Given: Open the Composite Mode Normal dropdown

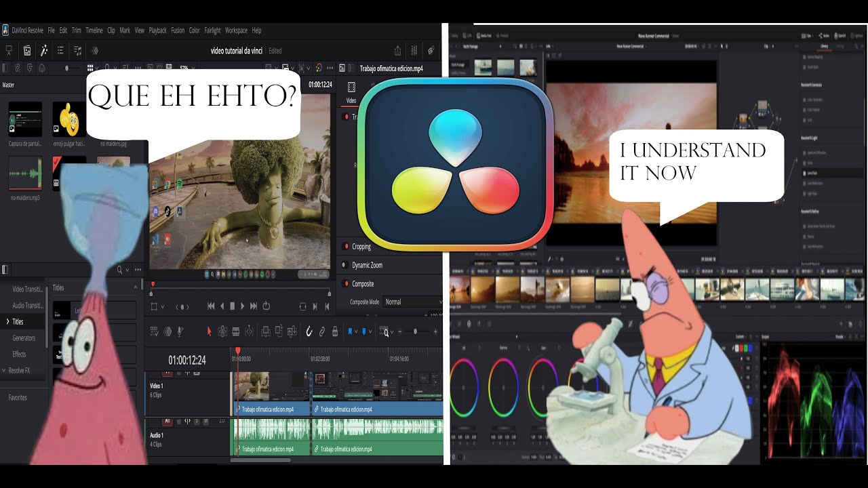Looking at the screenshot, I should pos(414,302).
